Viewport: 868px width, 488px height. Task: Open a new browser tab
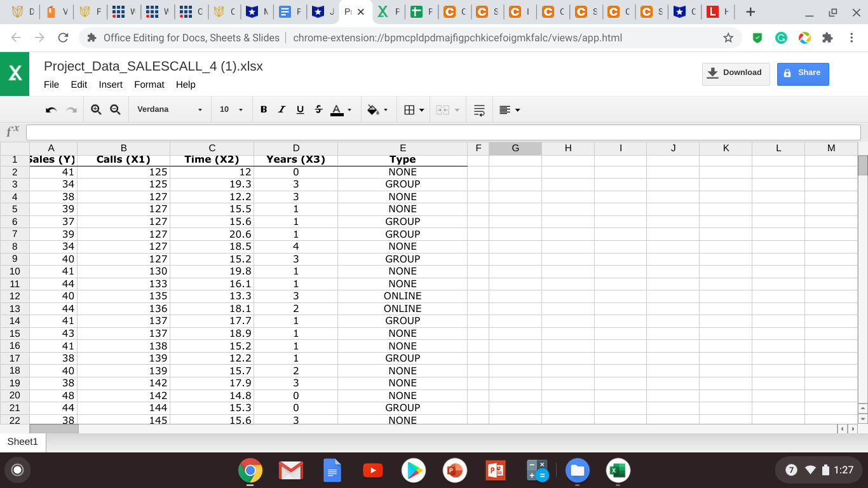pyautogui.click(x=750, y=12)
